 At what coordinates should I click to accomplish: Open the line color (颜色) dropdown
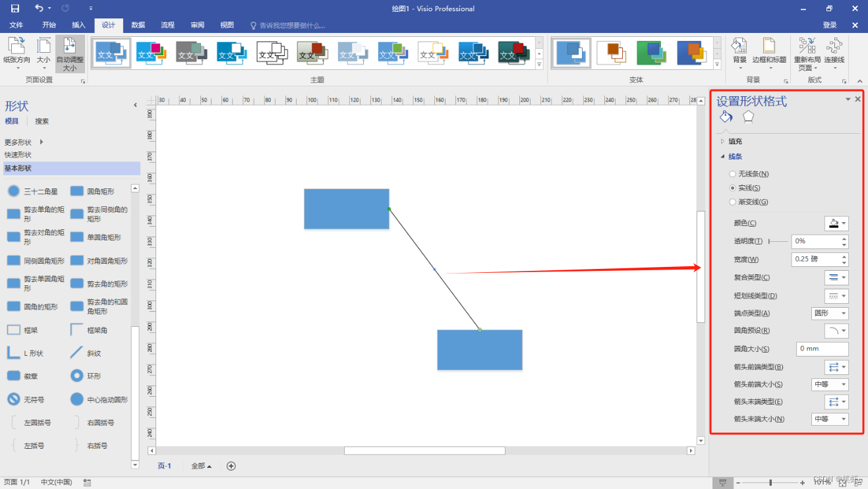(x=836, y=223)
